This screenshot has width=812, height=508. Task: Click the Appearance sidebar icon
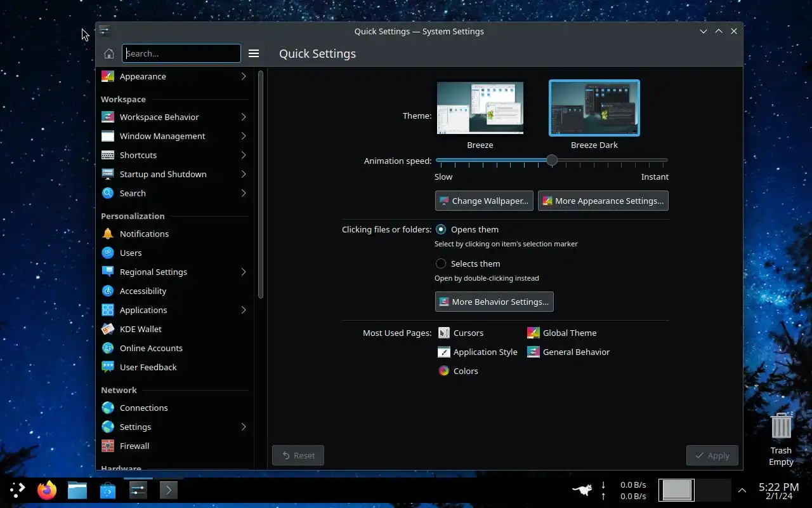[x=108, y=76]
